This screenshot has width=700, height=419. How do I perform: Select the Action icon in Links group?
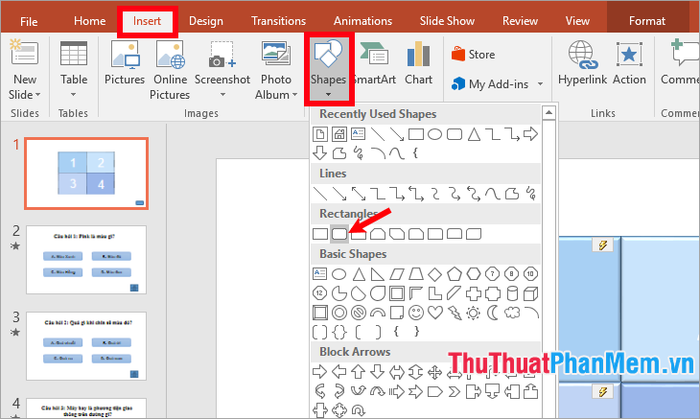tap(629, 63)
